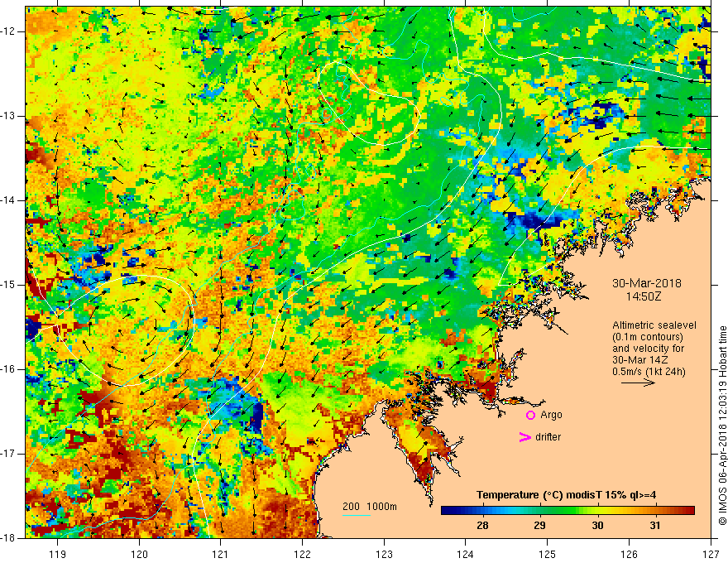Click the longitude label '126'

pos(629,554)
